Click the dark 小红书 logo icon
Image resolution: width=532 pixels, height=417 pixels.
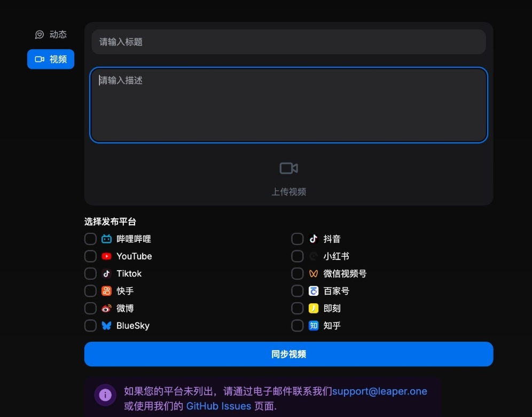(x=314, y=256)
